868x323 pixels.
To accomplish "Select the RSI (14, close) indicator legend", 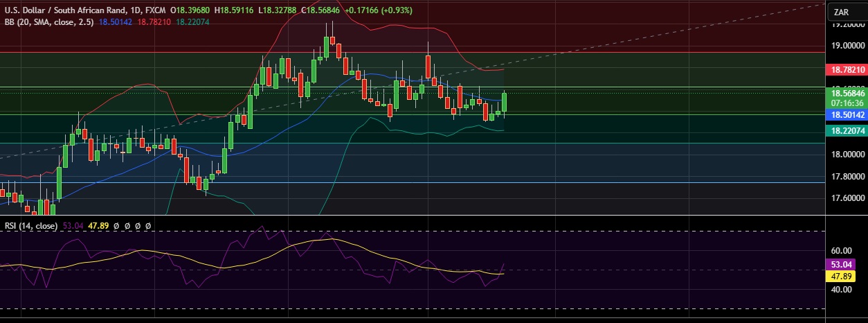I will point(31,226).
